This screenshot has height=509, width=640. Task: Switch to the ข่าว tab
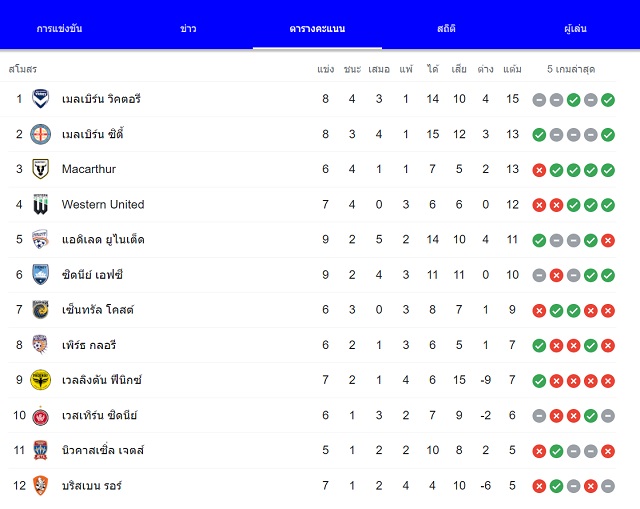pyautogui.click(x=188, y=29)
